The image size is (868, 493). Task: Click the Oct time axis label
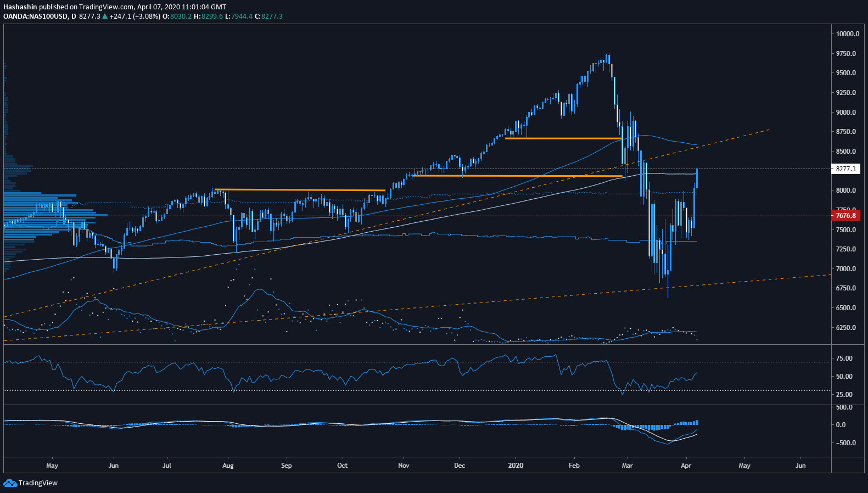pyautogui.click(x=342, y=466)
